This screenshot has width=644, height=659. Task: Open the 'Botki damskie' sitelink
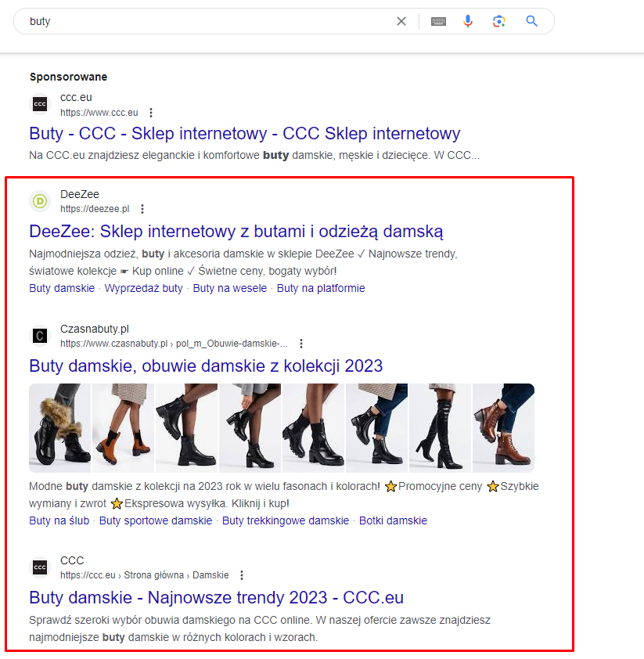393,520
